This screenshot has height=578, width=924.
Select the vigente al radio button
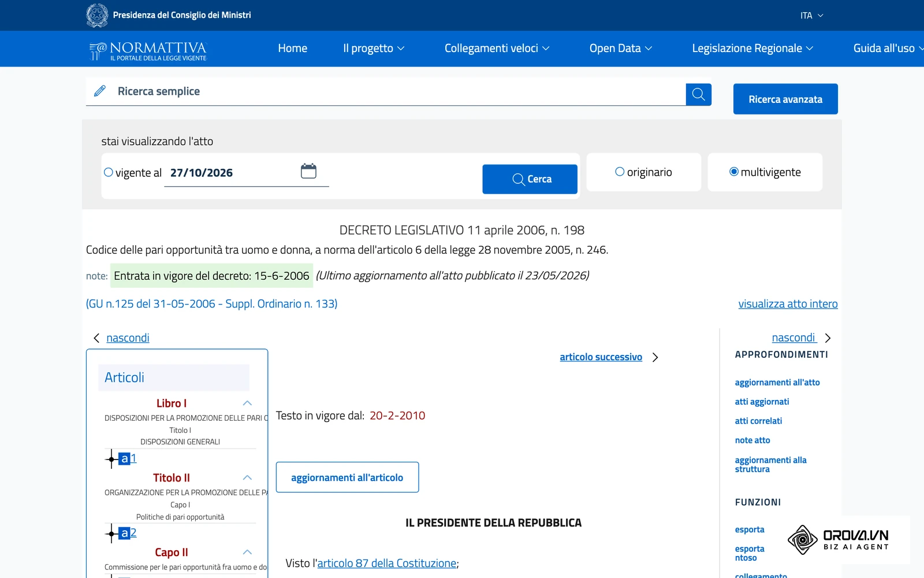point(108,172)
